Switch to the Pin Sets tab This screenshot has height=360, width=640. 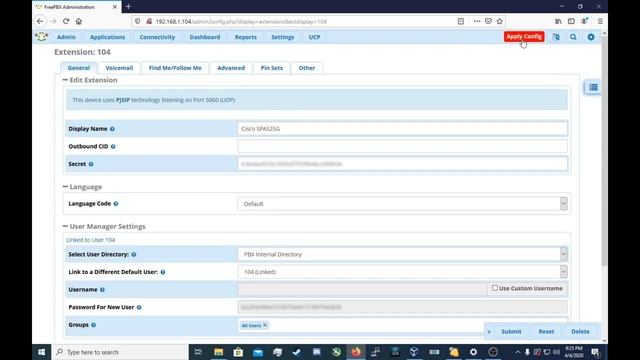272,68
